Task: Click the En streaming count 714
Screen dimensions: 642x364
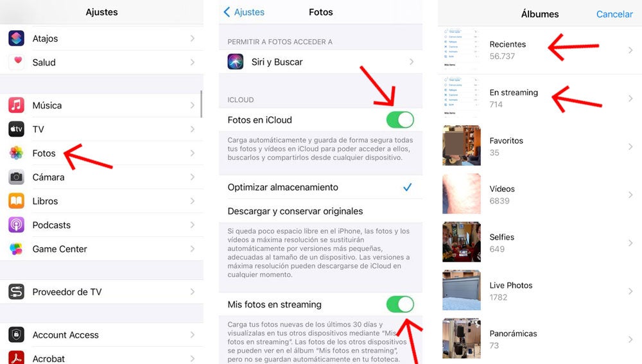Action: pyautogui.click(x=496, y=105)
